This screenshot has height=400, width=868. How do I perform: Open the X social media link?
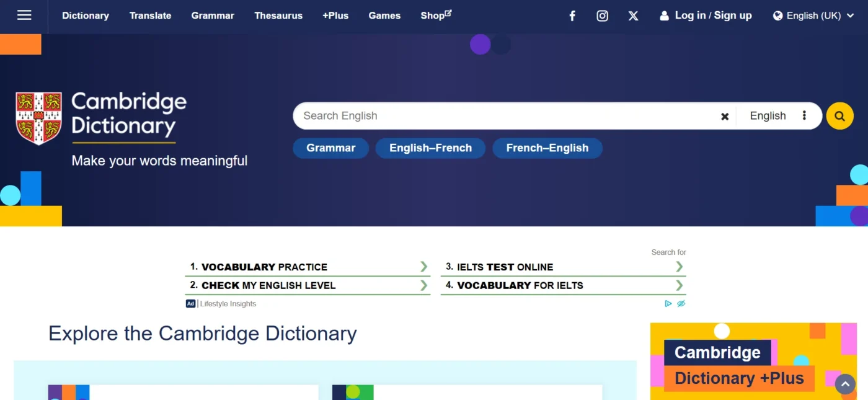point(633,16)
